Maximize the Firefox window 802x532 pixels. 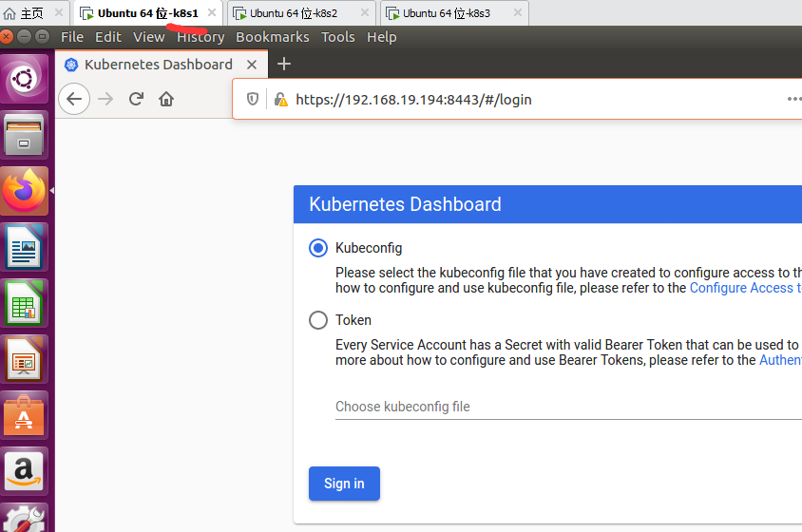click(42, 37)
